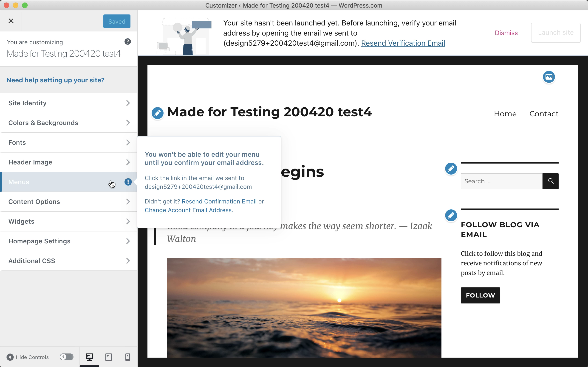Viewport: 588px width, 367px height.
Task: Expand the Site Identity section
Action: tap(69, 103)
